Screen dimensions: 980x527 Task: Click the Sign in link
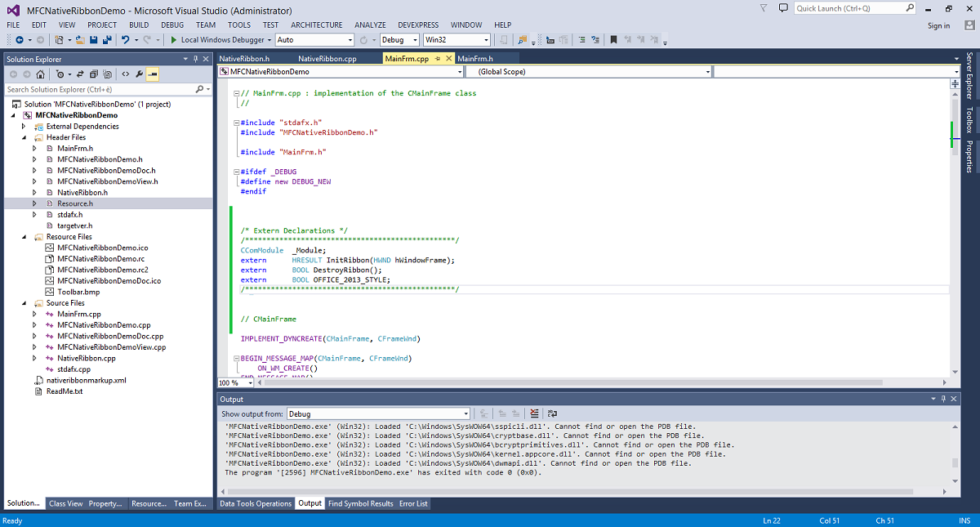tap(939, 25)
